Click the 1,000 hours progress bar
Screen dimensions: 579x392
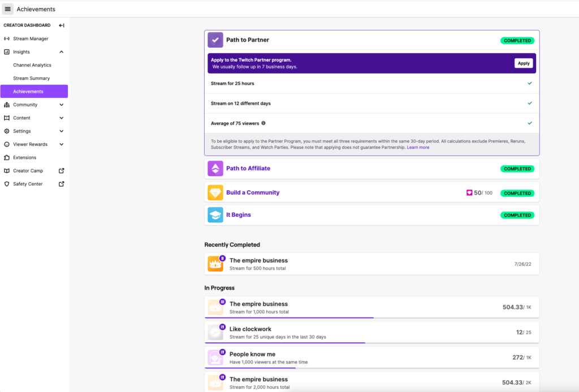coord(372,317)
